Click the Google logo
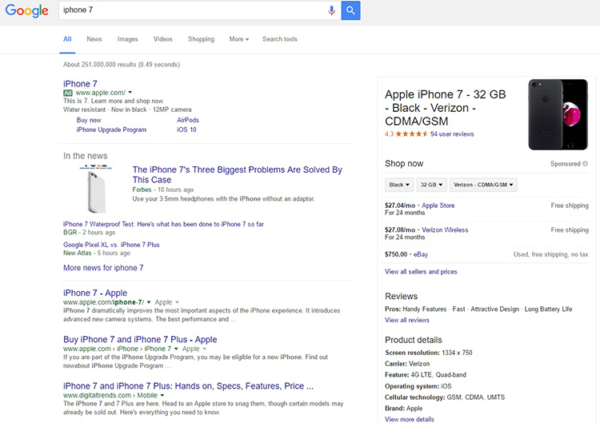The image size is (600, 423). pos(27,10)
